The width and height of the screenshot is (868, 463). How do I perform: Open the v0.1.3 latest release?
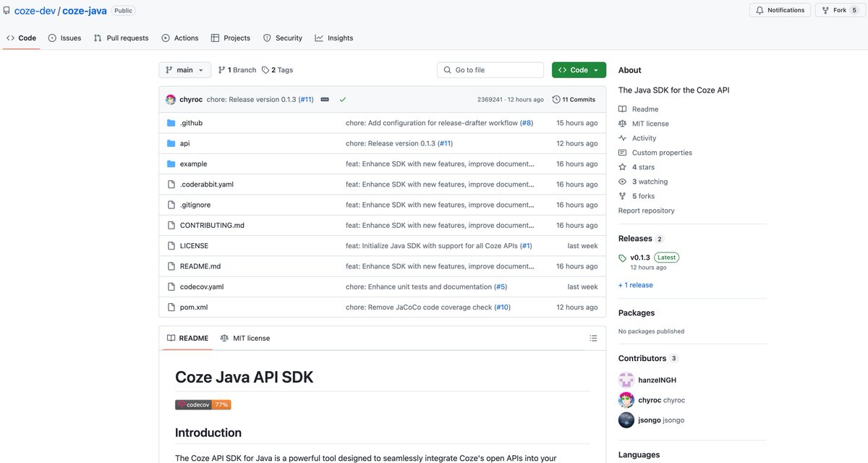point(642,258)
